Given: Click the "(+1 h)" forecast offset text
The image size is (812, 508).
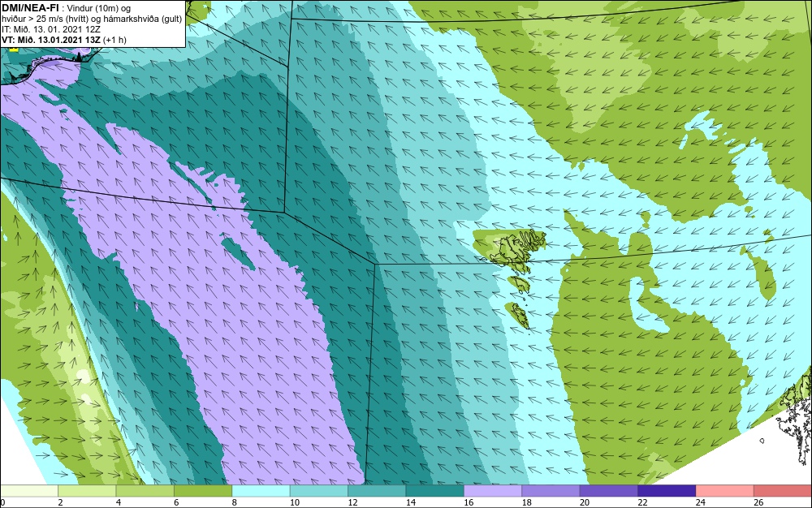Looking at the screenshot, I should (x=115, y=39).
